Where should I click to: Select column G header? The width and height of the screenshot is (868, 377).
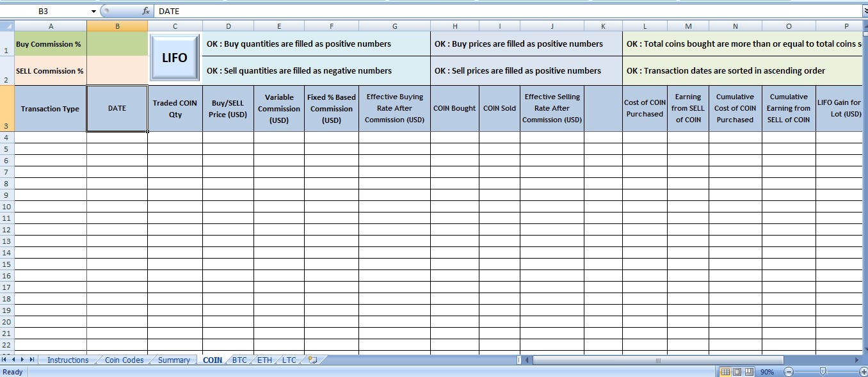click(x=394, y=26)
